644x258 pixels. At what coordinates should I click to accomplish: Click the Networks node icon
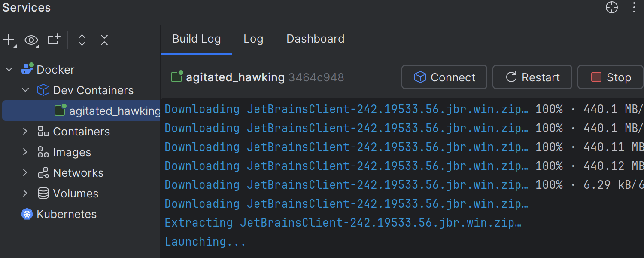tap(43, 173)
